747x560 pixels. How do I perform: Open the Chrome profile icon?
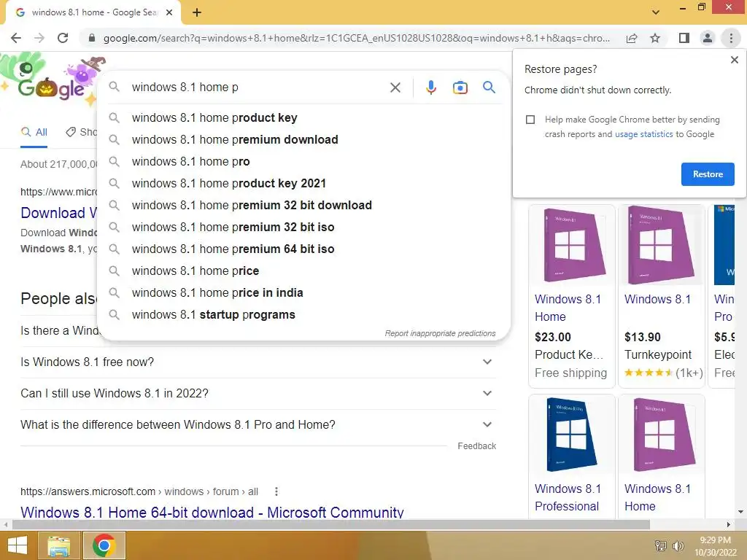click(708, 38)
